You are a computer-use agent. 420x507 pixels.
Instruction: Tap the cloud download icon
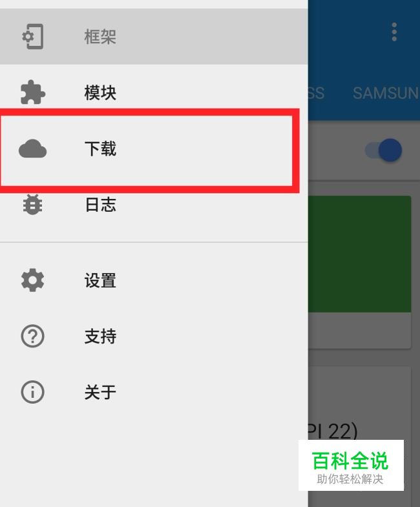pyautogui.click(x=33, y=149)
